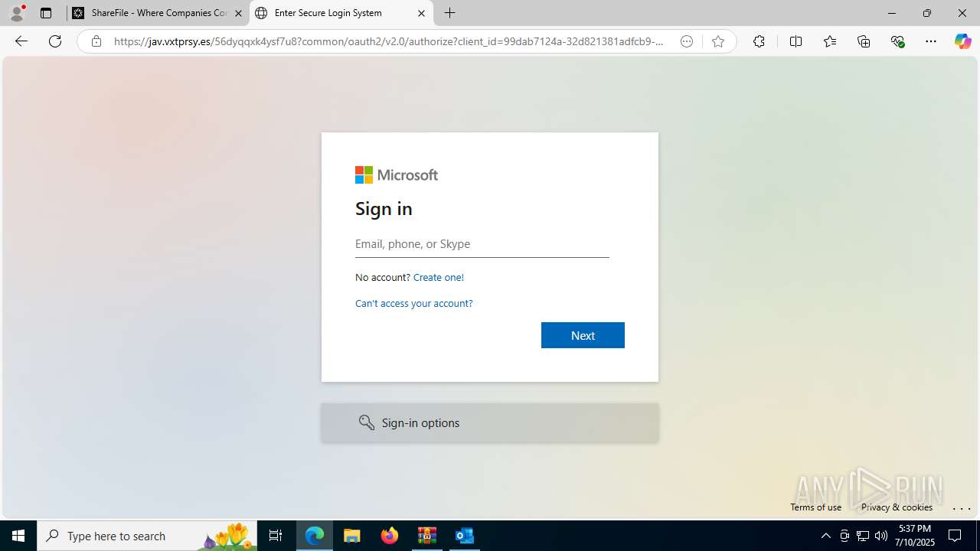This screenshot has width=980, height=551.
Task: Open the Extensions puzzle icon
Action: (759, 41)
